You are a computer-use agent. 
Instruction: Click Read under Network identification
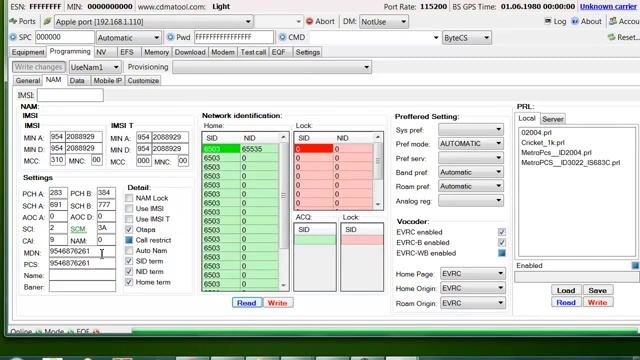tap(247, 303)
